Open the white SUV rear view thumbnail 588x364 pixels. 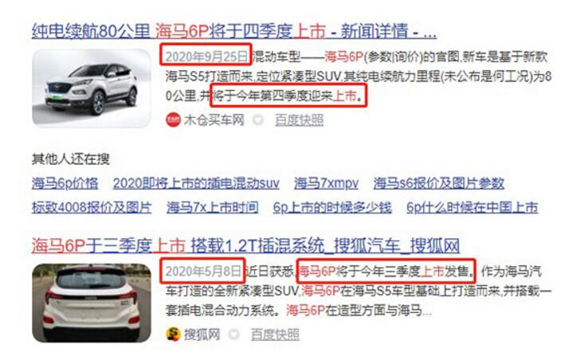pyautogui.click(x=92, y=303)
